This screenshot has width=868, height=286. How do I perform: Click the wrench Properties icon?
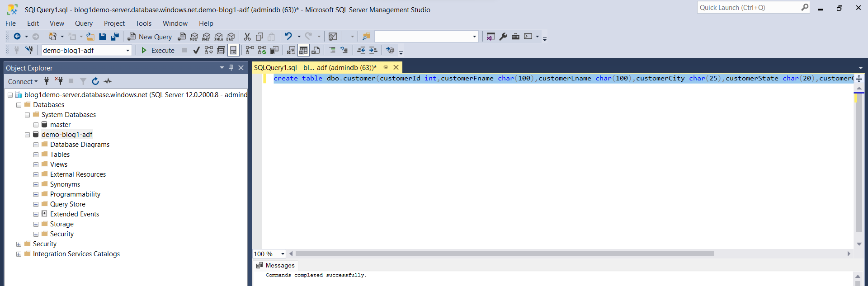pyautogui.click(x=503, y=37)
